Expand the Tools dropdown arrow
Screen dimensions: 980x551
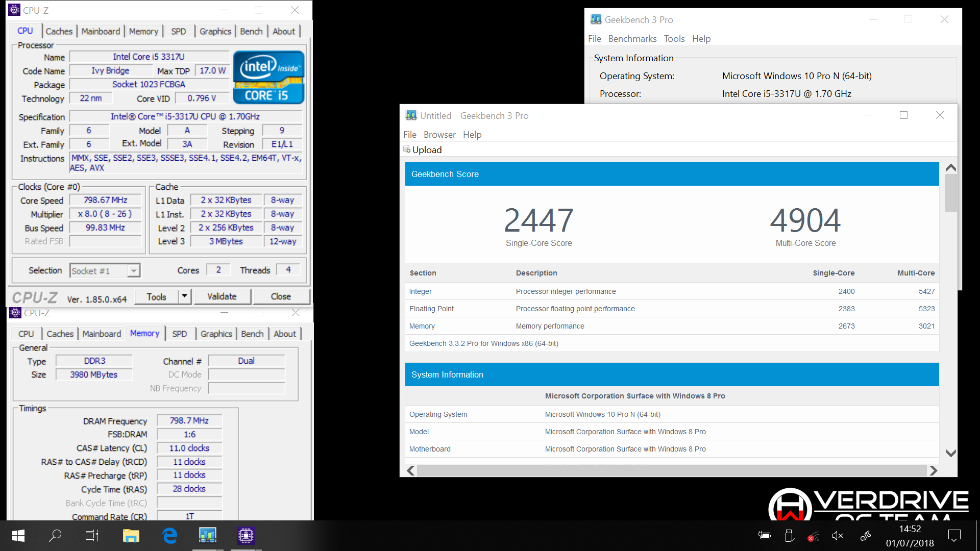184,296
